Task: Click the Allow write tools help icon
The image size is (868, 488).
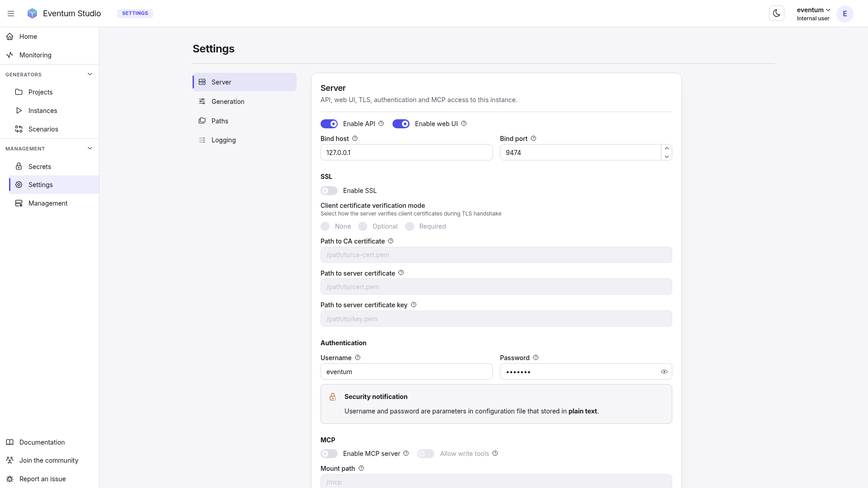Action: tap(495, 453)
